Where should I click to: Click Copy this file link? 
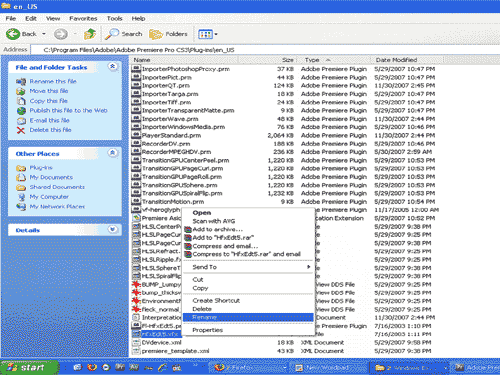click(49, 101)
